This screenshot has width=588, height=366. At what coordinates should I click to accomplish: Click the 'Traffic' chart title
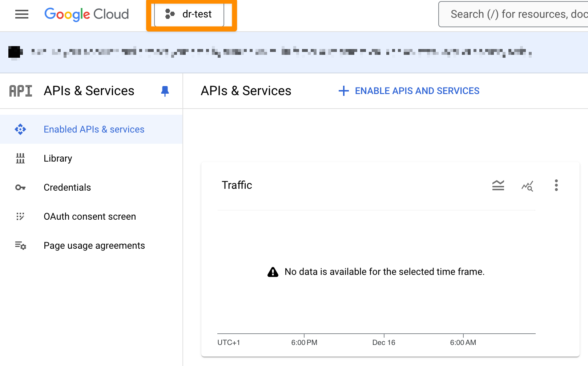(237, 185)
